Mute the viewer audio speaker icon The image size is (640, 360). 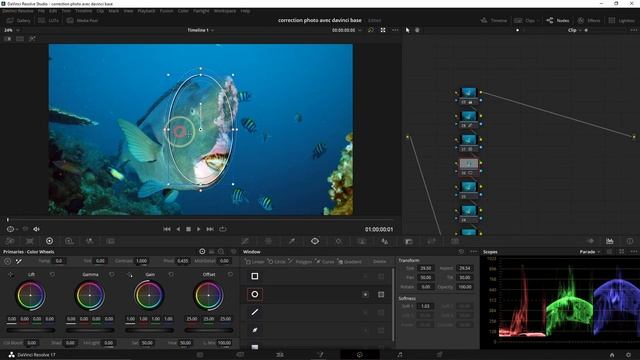[x=36, y=229]
